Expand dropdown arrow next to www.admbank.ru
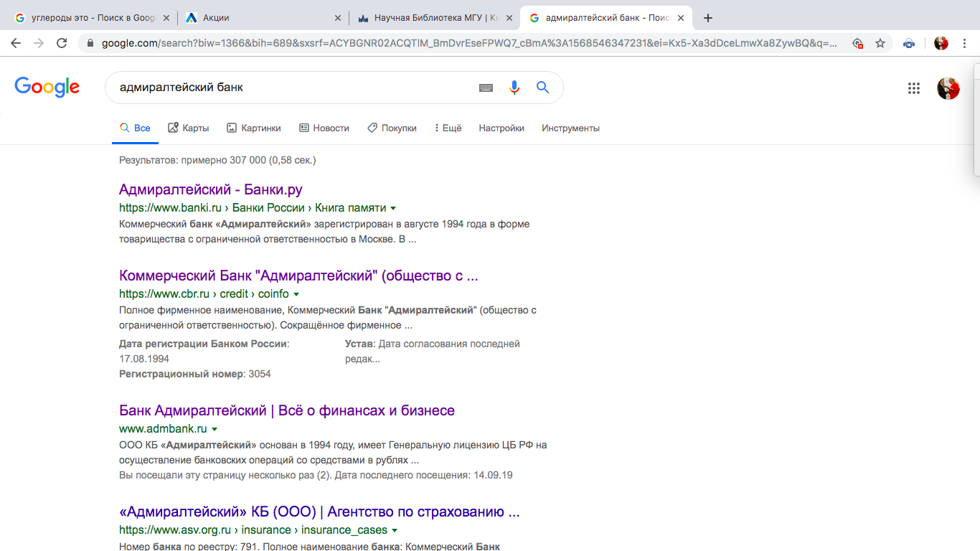The height and width of the screenshot is (551, 980). tap(215, 429)
